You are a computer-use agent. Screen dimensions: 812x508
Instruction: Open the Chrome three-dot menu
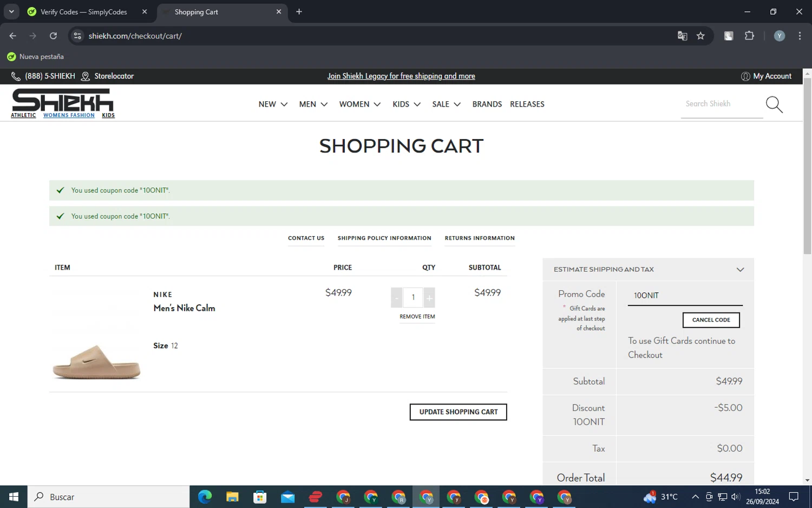(x=800, y=36)
